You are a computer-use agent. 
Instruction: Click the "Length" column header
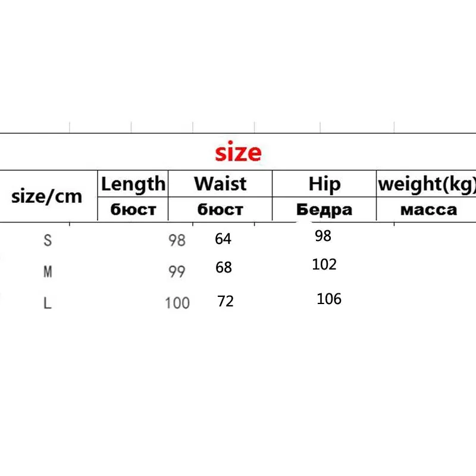click(x=133, y=184)
